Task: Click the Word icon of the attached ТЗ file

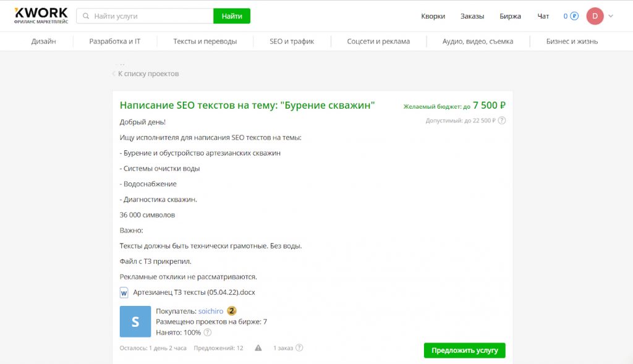Action: point(123,292)
